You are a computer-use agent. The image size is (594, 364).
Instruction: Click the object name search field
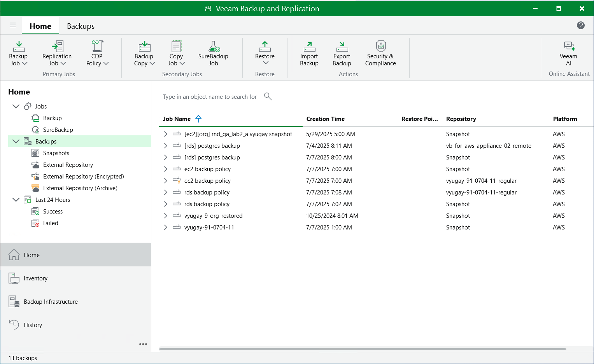pos(210,97)
